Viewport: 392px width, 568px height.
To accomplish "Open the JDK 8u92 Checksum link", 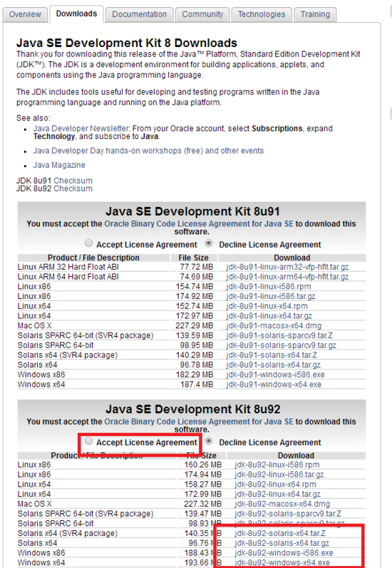I will click(x=73, y=188).
